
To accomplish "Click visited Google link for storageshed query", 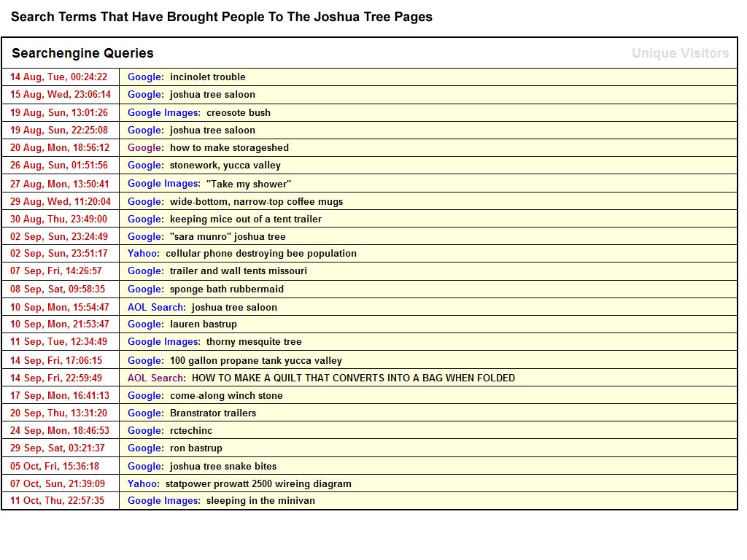I will (144, 148).
